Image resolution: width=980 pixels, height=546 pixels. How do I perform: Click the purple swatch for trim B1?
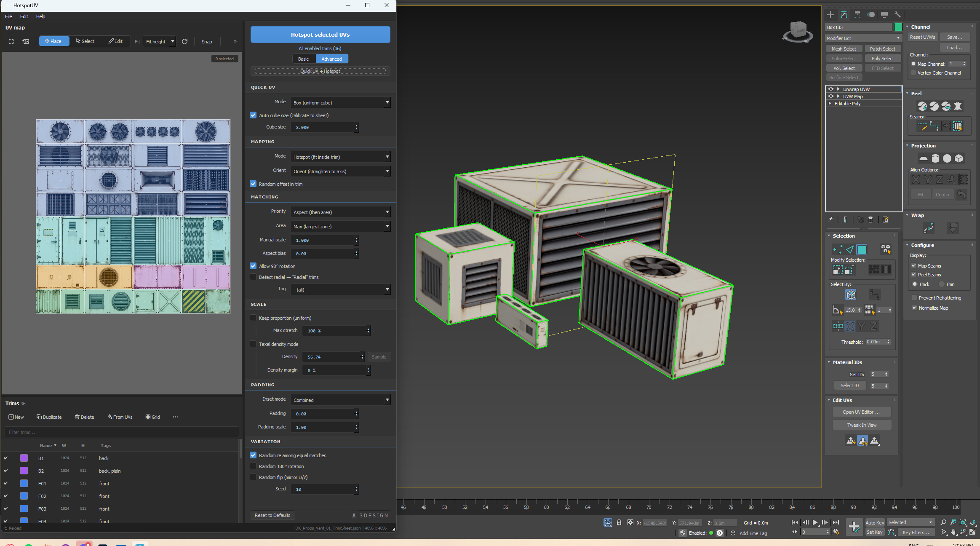tap(24, 458)
